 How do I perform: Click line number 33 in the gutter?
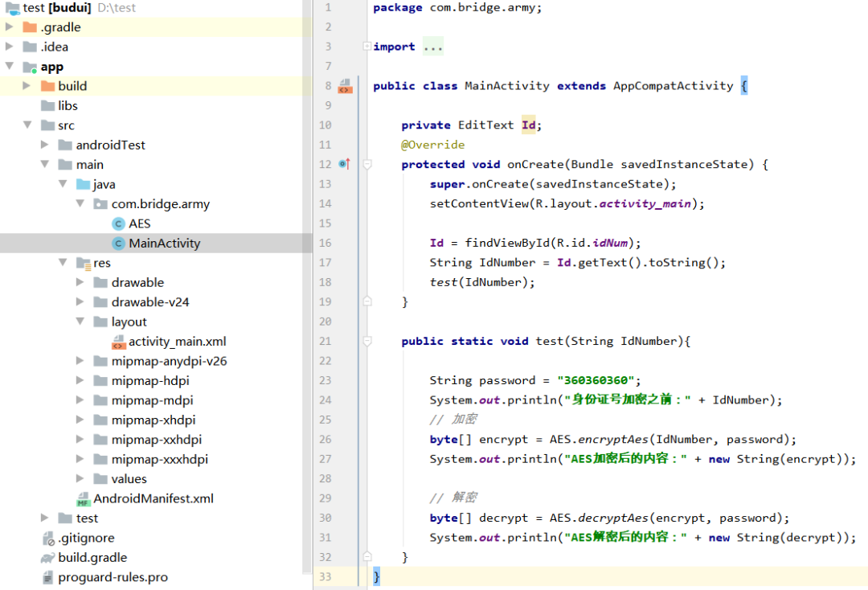[325, 576]
